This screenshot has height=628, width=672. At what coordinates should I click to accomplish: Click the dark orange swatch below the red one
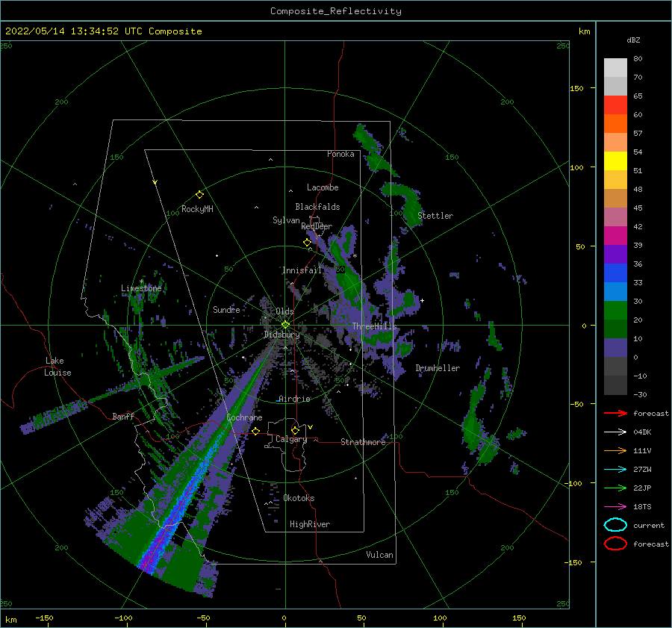(615, 123)
